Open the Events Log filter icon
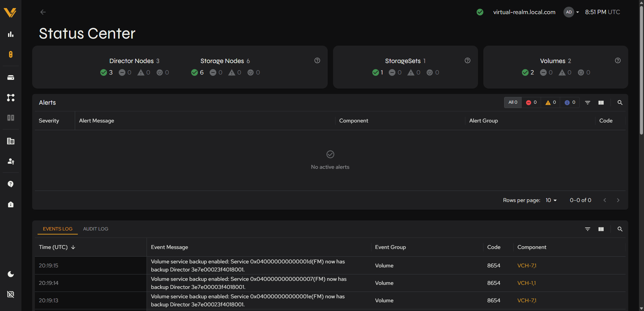Screen dimensions: 644x311 (588, 229)
